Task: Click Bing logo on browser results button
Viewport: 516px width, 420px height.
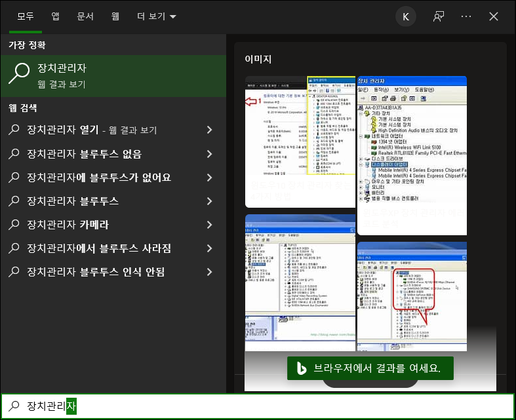Action: click(x=301, y=368)
